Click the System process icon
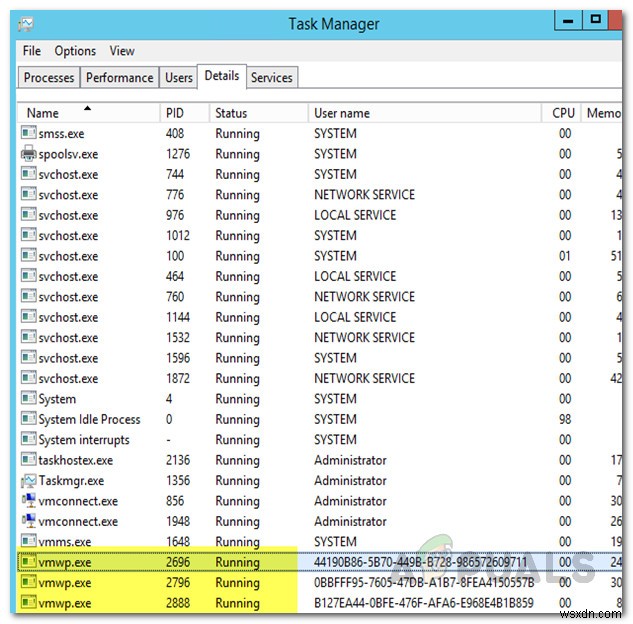Screen dimensions: 633x624 coord(28,398)
